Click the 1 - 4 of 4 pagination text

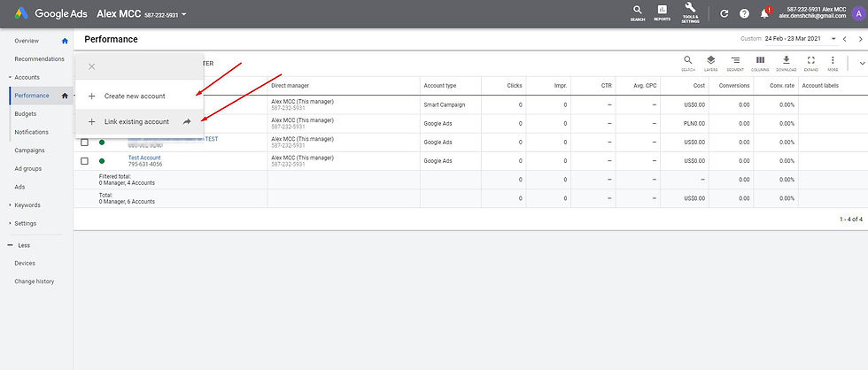click(851, 220)
